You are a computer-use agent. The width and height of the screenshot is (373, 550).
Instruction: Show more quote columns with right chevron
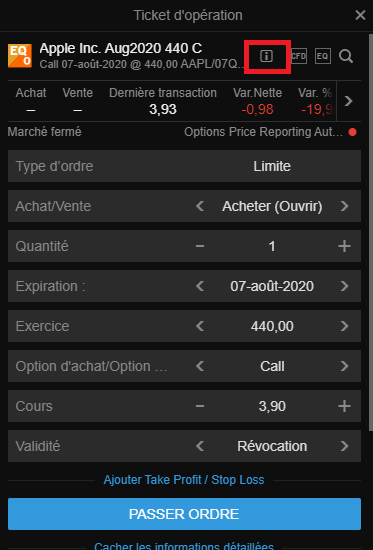click(348, 101)
